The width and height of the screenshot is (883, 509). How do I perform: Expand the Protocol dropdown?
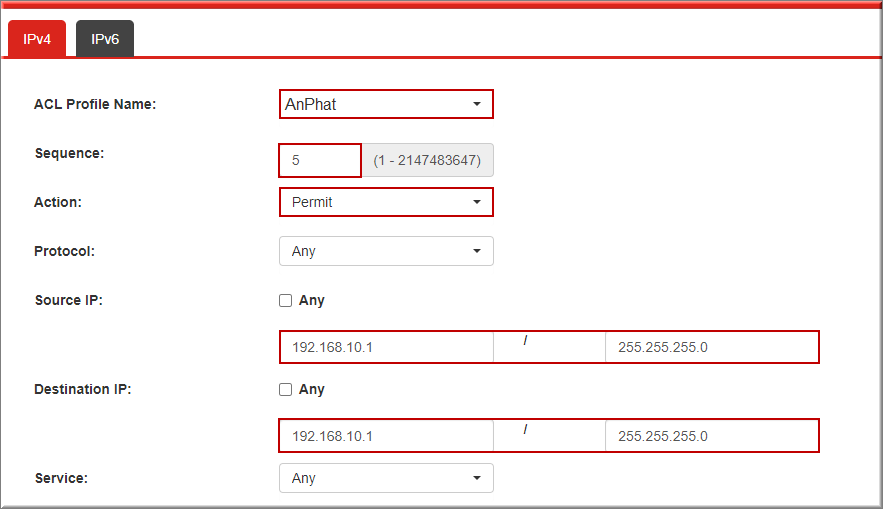[x=386, y=251]
